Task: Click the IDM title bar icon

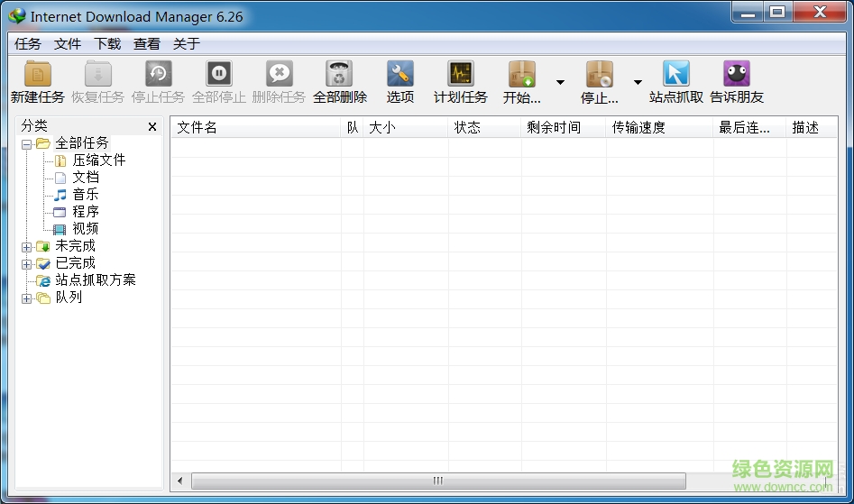Action: click(17, 16)
